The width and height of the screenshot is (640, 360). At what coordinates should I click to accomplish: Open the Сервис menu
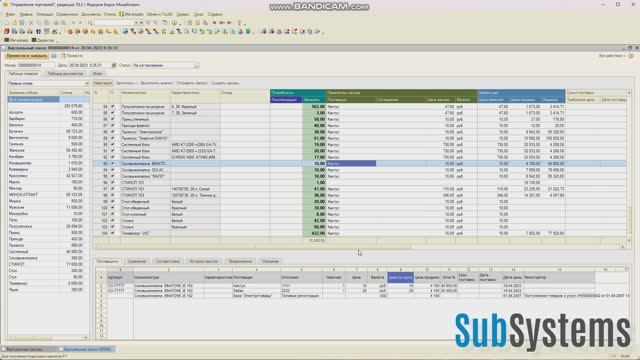(x=182, y=14)
